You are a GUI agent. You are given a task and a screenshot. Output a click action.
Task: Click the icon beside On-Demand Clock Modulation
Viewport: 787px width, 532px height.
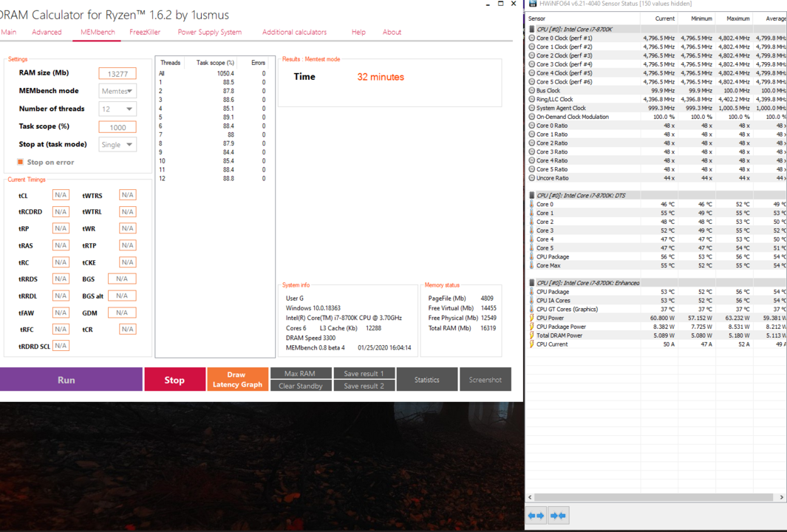tap(532, 117)
